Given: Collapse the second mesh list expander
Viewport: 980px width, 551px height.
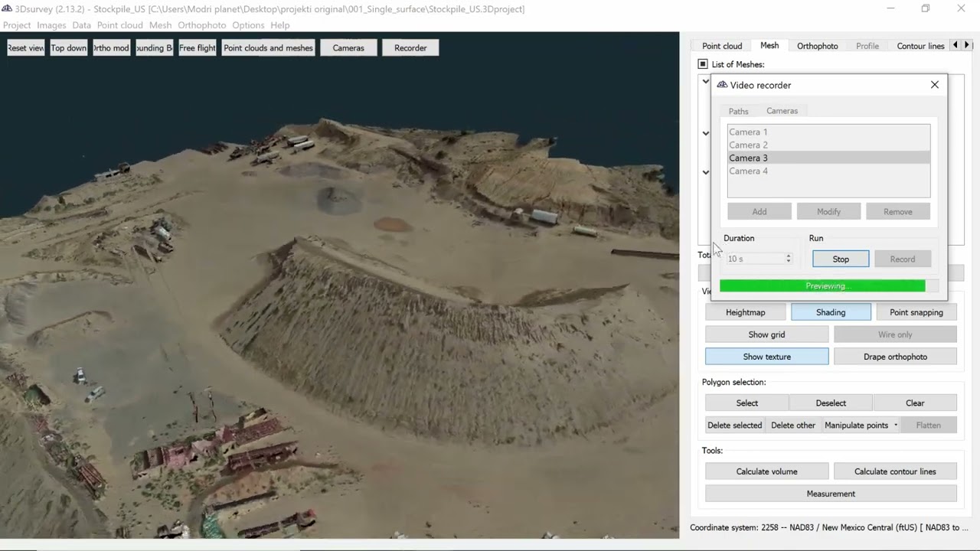Looking at the screenshot, I should (x=705, y=133).
